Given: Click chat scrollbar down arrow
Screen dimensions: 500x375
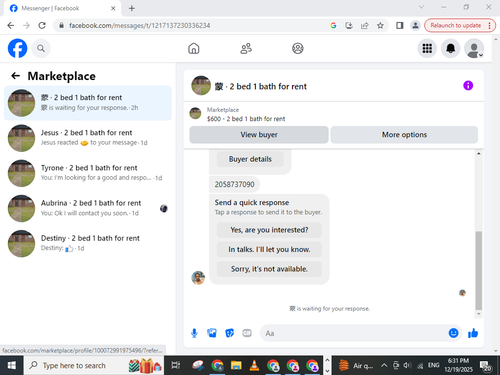Looking at the screenshot, I should pyautogui.click(x=479, y=314).
